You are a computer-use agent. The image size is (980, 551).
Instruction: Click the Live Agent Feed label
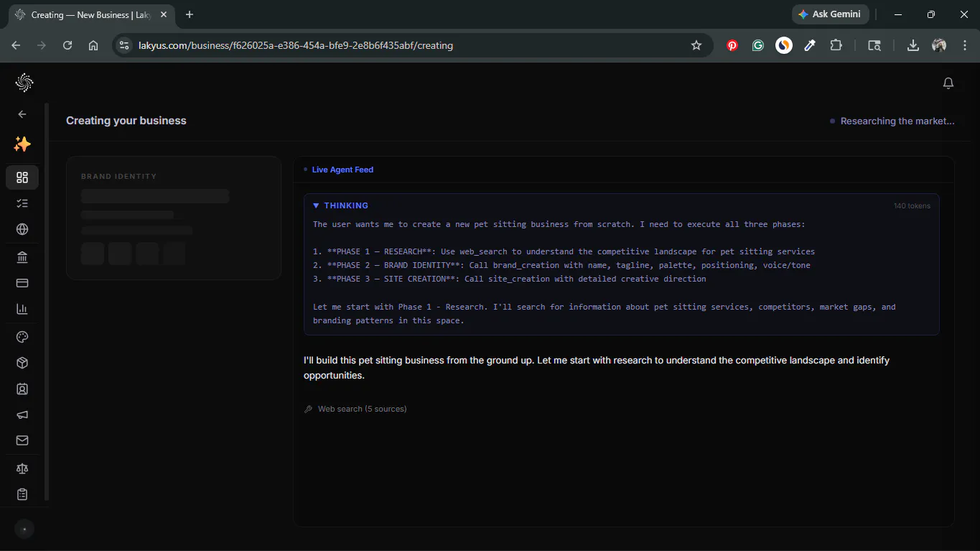coord(342,170)
